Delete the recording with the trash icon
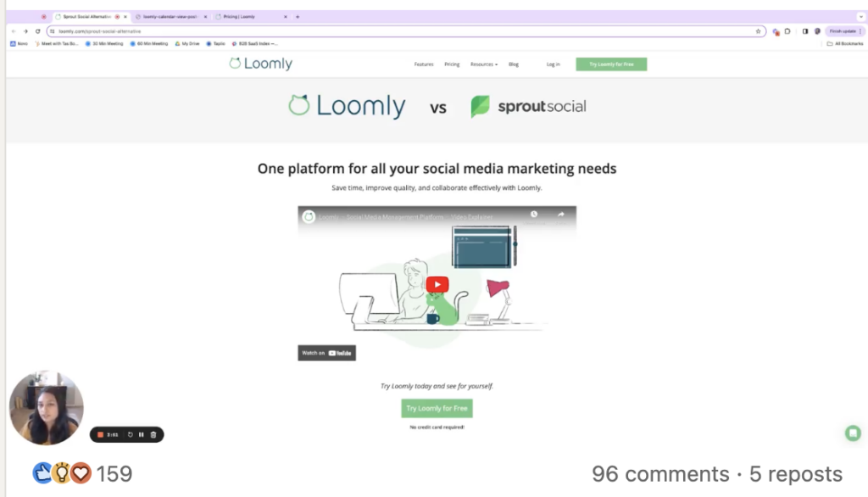 click(153, 435)
